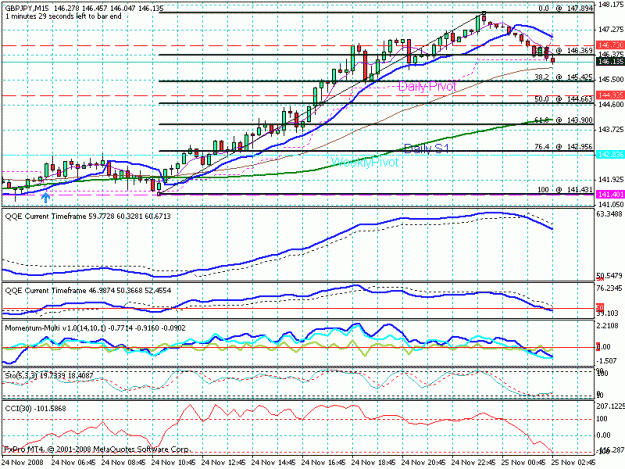Click the 141.925 price scale value
Image resolution: width=625 pixels, height=469 pixels.
point(611,179)
